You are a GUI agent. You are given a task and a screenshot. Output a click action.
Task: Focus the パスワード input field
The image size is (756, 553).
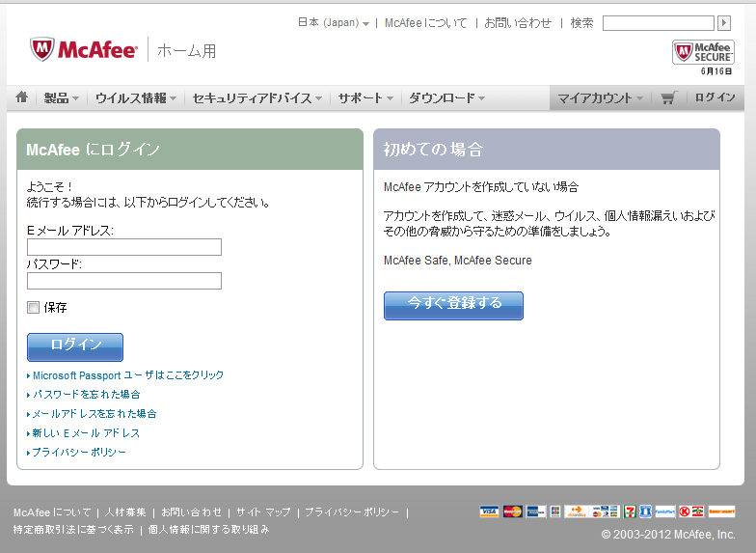(x=124, y=280)
